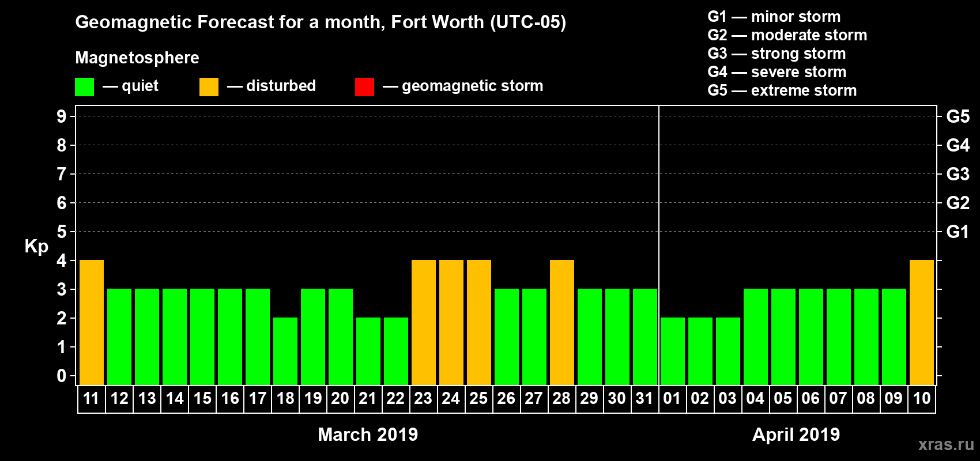The width and height of the screenshot is (980, 461).
Task: Click the orange disturbed legend swatch
Action: click(209, 87)
